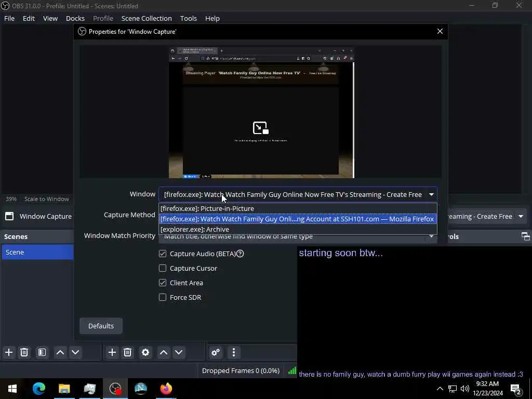Move scene up with the arrow icon

tap(60, 352)
